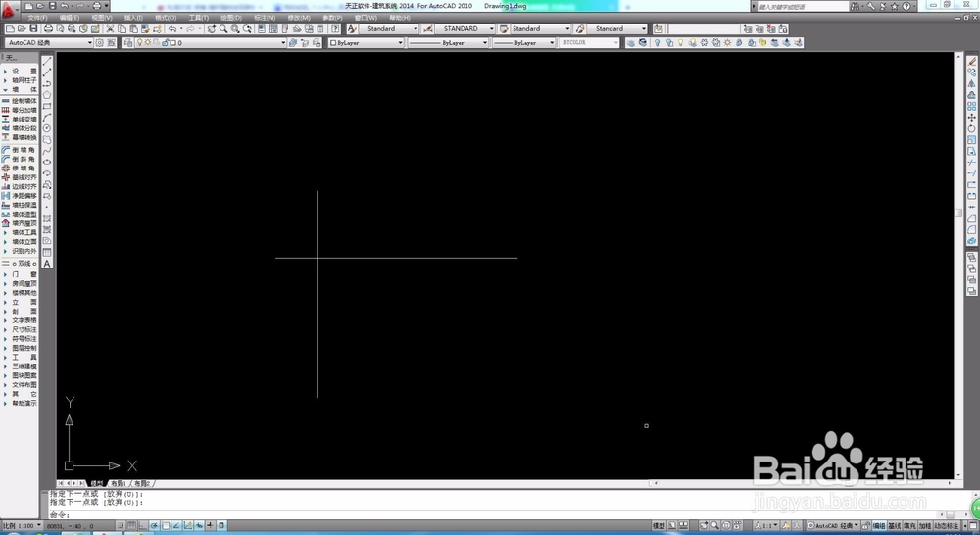Toggle 动态标注 in the status bar

click(947, 526)
